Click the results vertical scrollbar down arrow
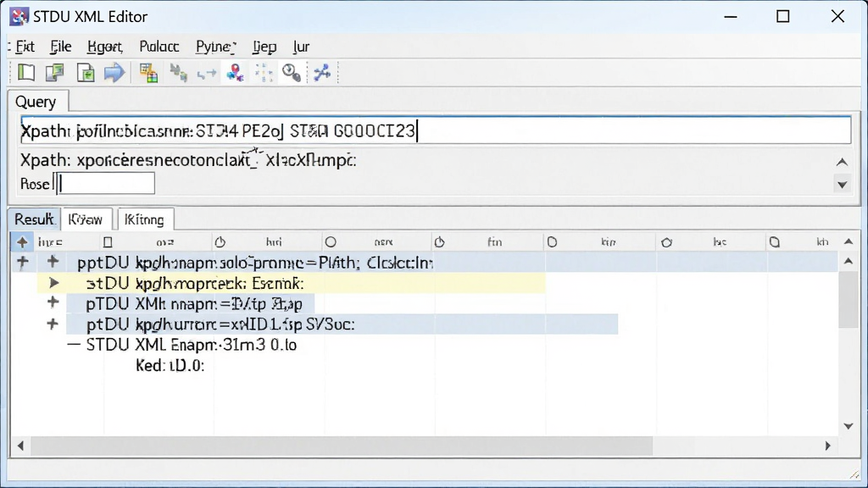The height and width of the screenshot is (488, 868). pos(848,425)
